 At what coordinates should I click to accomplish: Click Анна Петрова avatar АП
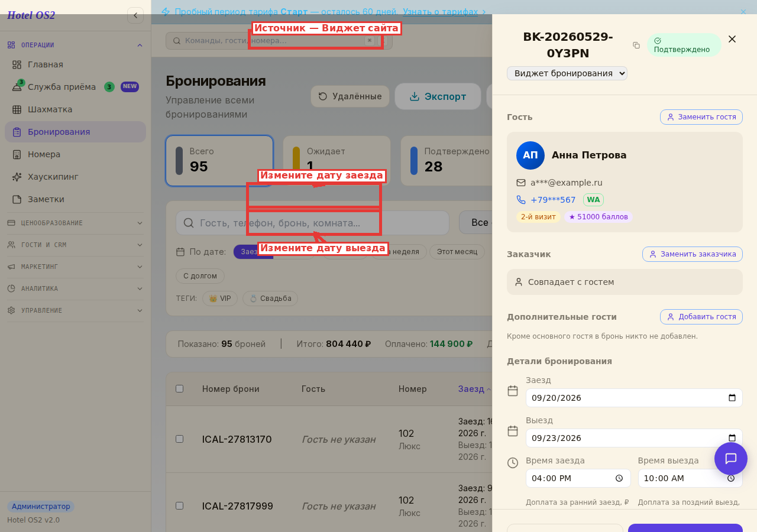pyautogui.click(x=530, y=155)
